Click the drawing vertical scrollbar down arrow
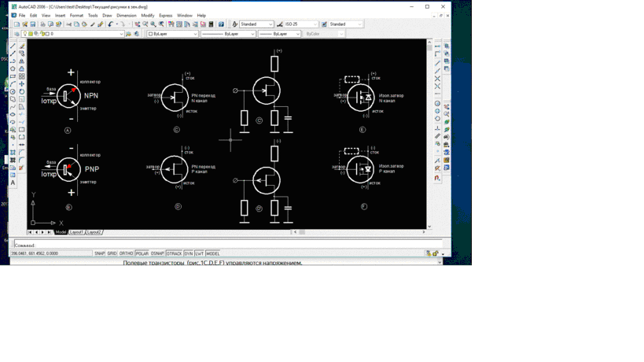 429,227
